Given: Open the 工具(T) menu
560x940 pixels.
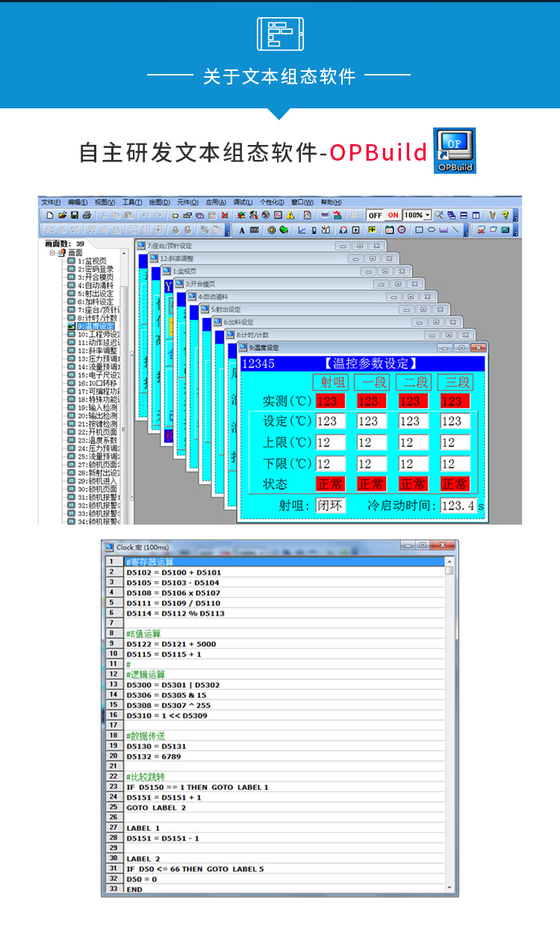Looking at the screenshot, I should pos(132,202).
